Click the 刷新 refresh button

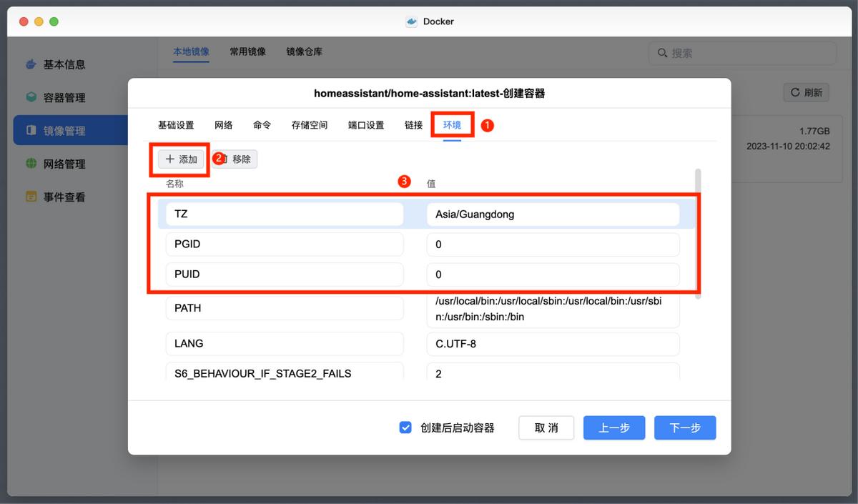pyautogui.click(x=807, y=92)
